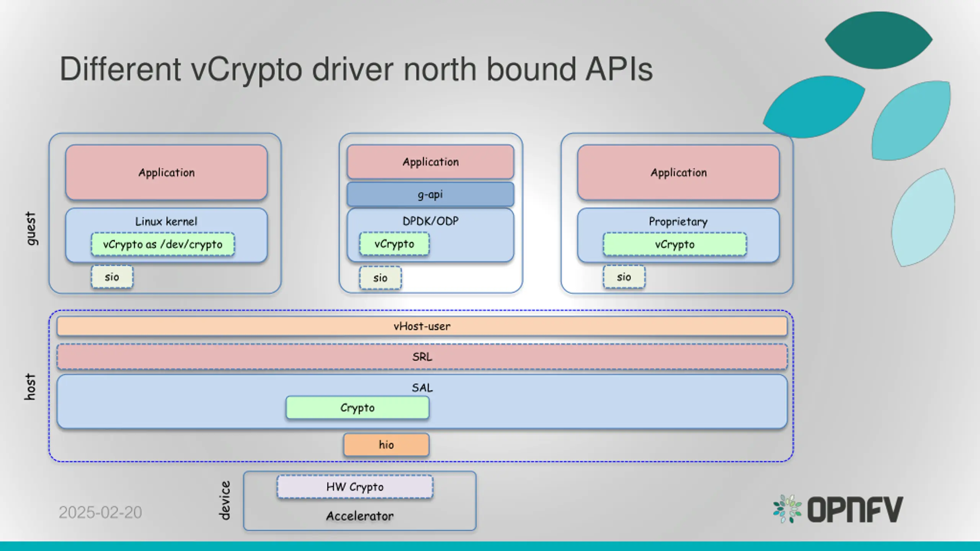Click the OPNFV logo

click(838, 509)
